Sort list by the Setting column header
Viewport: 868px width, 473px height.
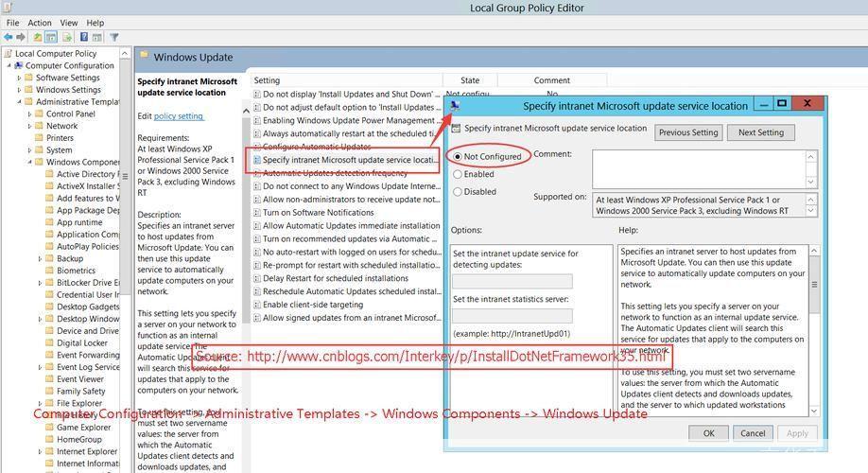click(x=346, y=80)
